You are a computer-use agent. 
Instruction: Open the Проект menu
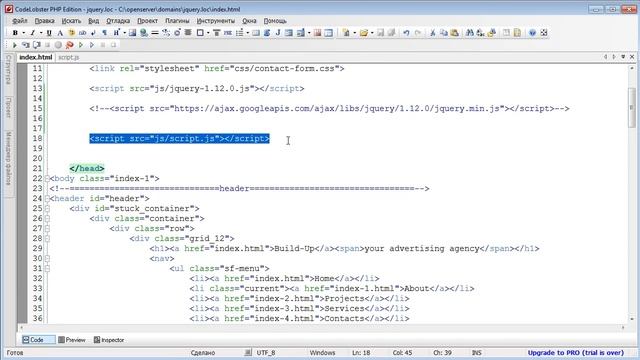click(147, 20)
